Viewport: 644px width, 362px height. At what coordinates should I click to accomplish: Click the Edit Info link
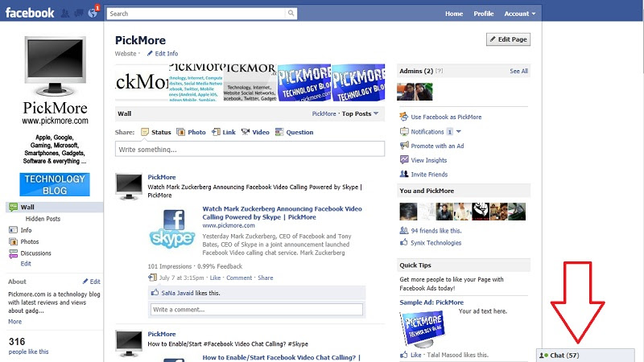(x=167, y=53)
